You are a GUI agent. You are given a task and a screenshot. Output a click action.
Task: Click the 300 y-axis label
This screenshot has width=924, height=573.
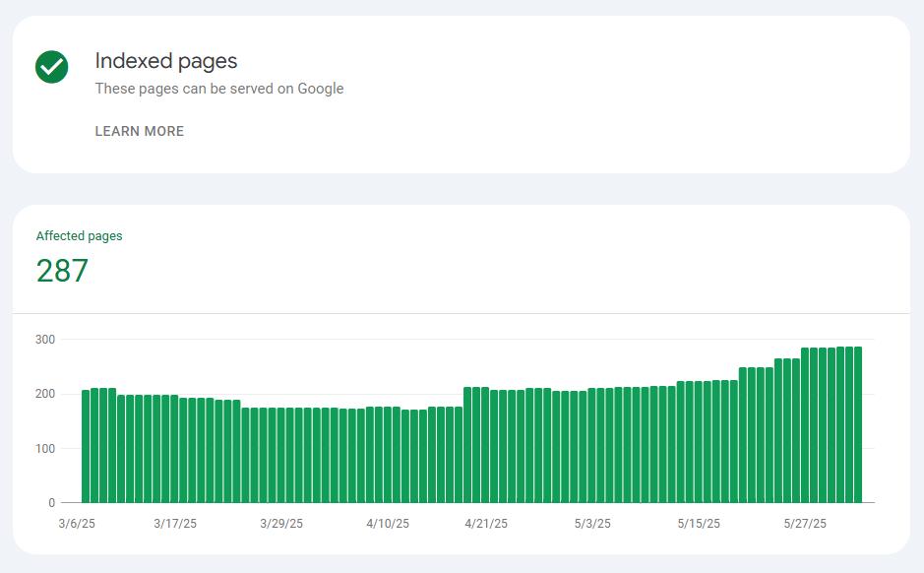45,340
